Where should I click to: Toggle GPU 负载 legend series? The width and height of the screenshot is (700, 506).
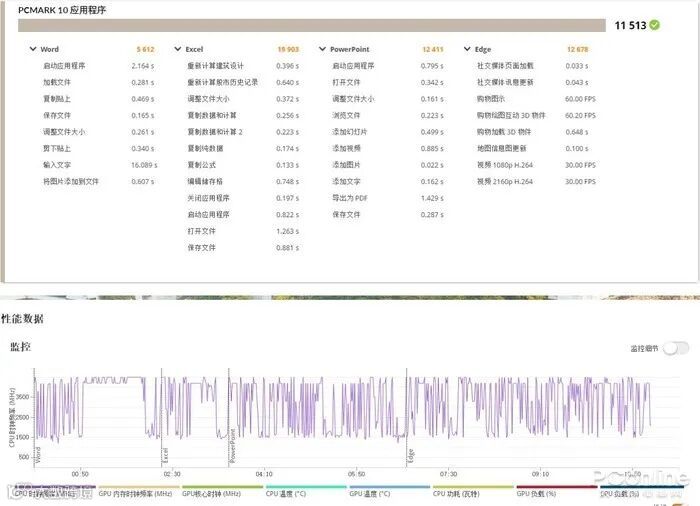[557, 492]
